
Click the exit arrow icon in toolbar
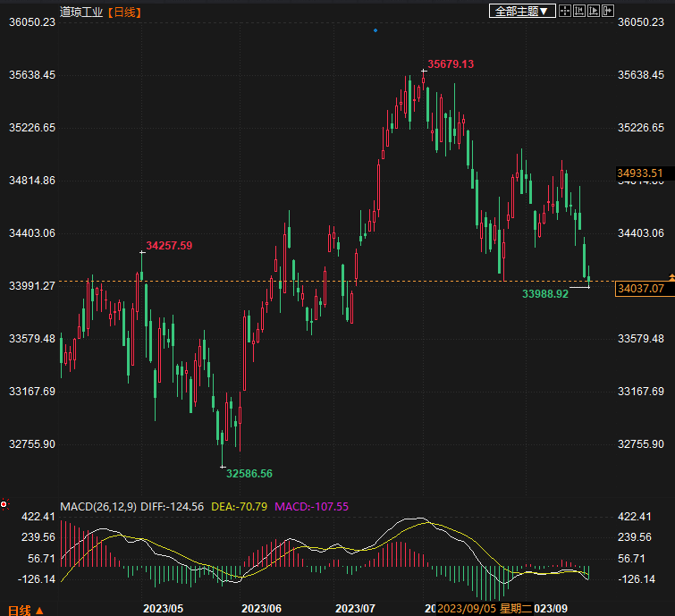[609, 11]
